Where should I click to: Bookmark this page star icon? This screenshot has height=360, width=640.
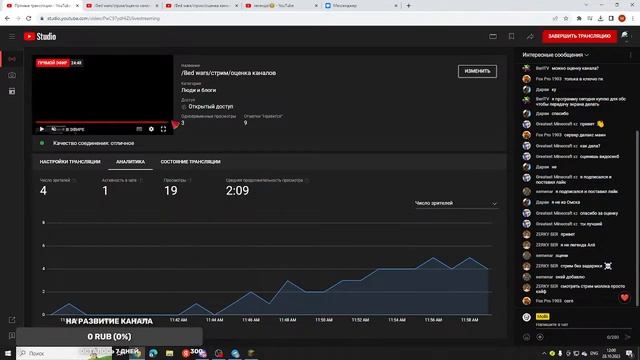point(566,18)
